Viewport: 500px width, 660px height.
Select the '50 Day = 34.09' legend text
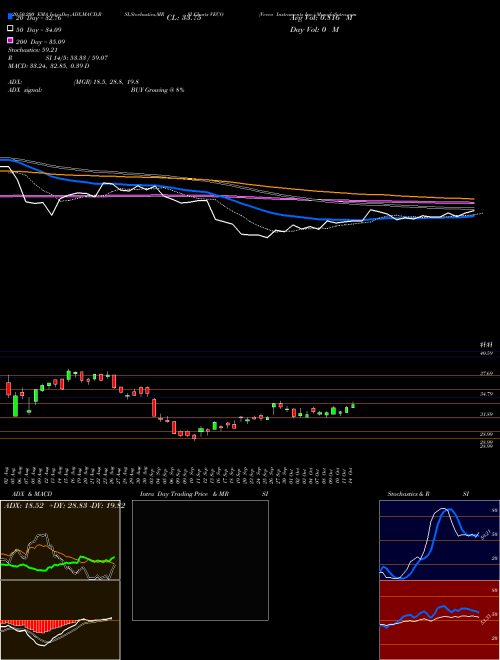39,30
